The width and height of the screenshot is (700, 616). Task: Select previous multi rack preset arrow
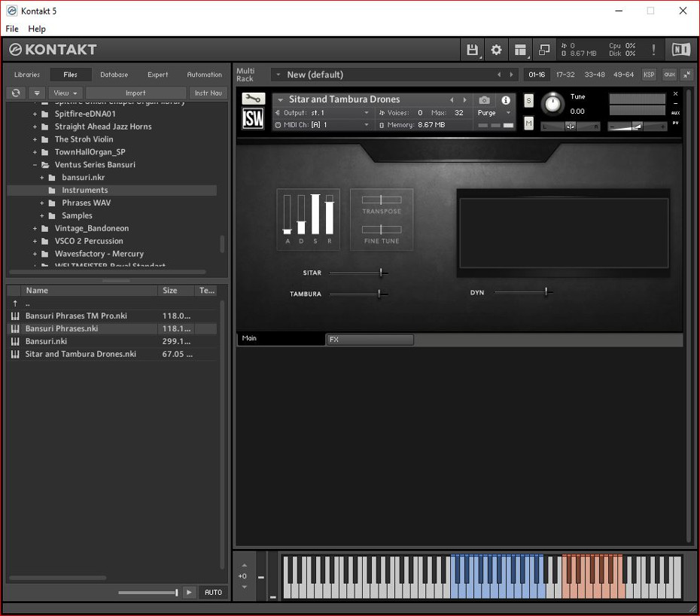coord(499,75)
